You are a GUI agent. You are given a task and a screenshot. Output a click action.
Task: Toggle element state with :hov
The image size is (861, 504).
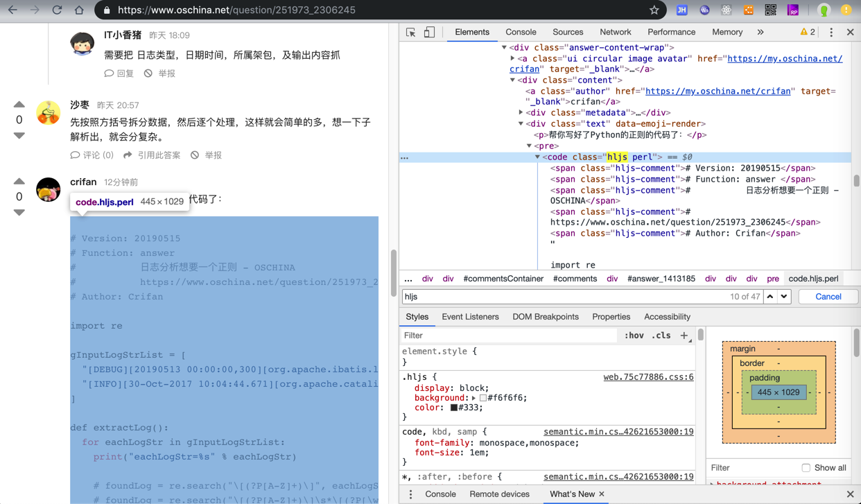click(x=634, y=336)
